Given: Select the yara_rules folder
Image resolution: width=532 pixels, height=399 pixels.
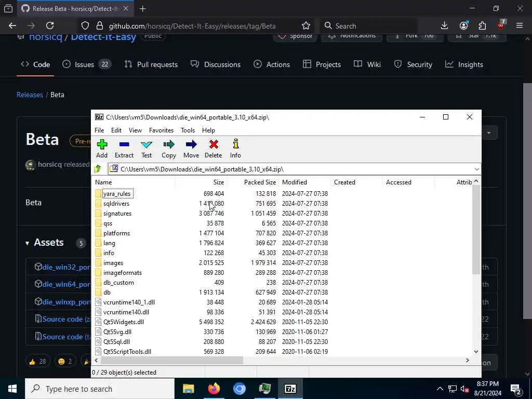Looking at the screenshot, I should coord(116,194).
